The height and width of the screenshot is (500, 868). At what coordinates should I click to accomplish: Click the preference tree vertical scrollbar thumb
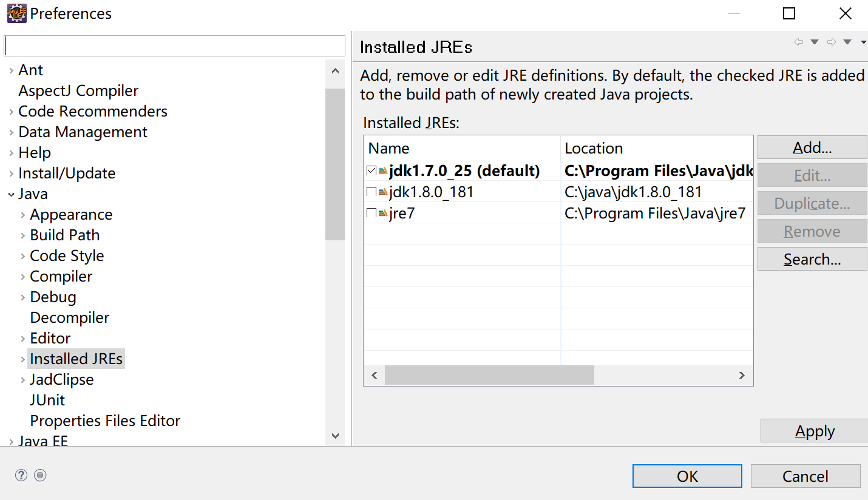(335, 164)
